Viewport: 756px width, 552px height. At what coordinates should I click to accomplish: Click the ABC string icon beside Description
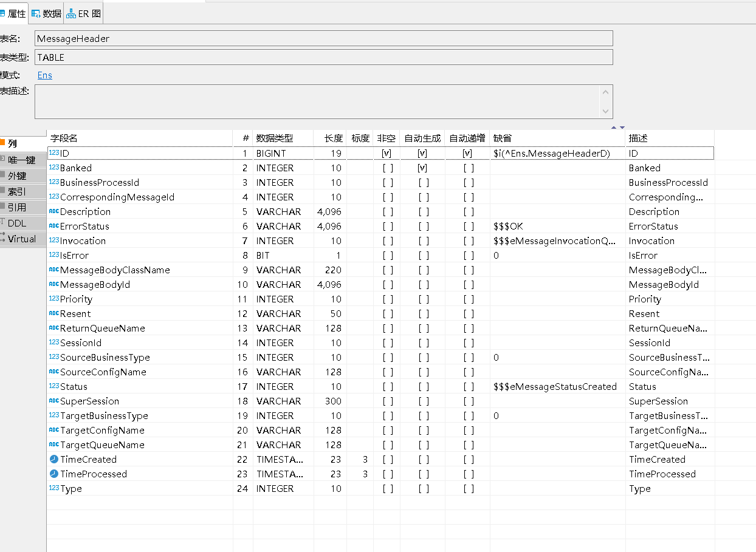53,211
